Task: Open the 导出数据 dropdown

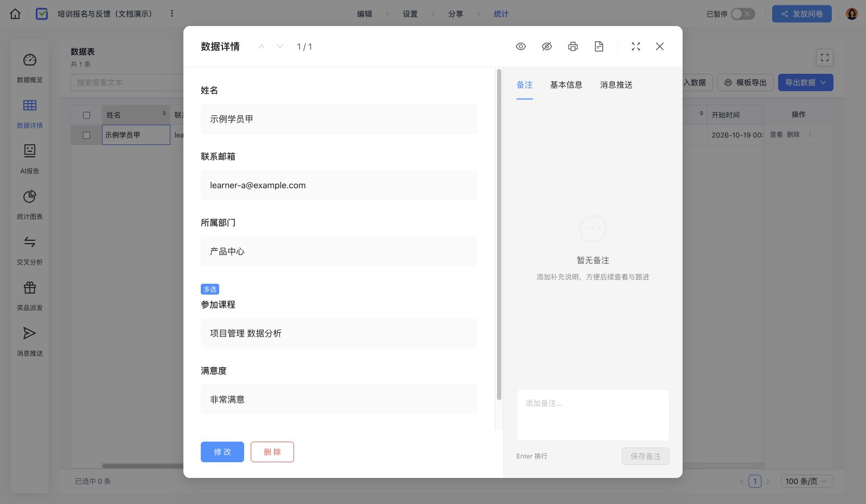Action: point(805,82)
